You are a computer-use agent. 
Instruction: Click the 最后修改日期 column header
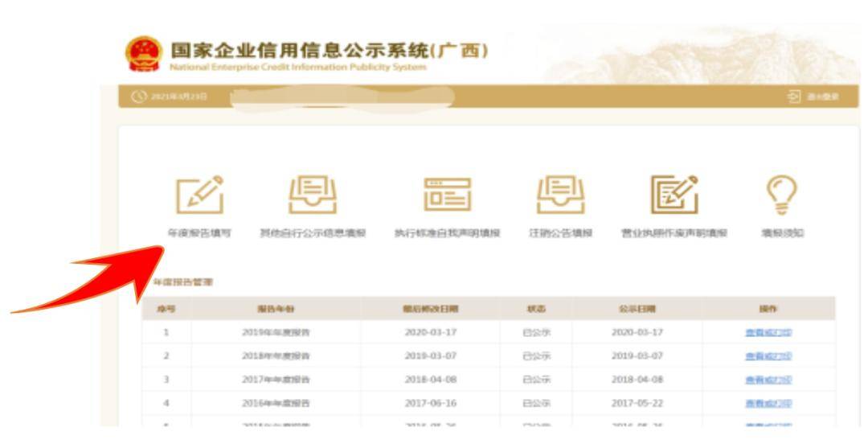[430, 309]
